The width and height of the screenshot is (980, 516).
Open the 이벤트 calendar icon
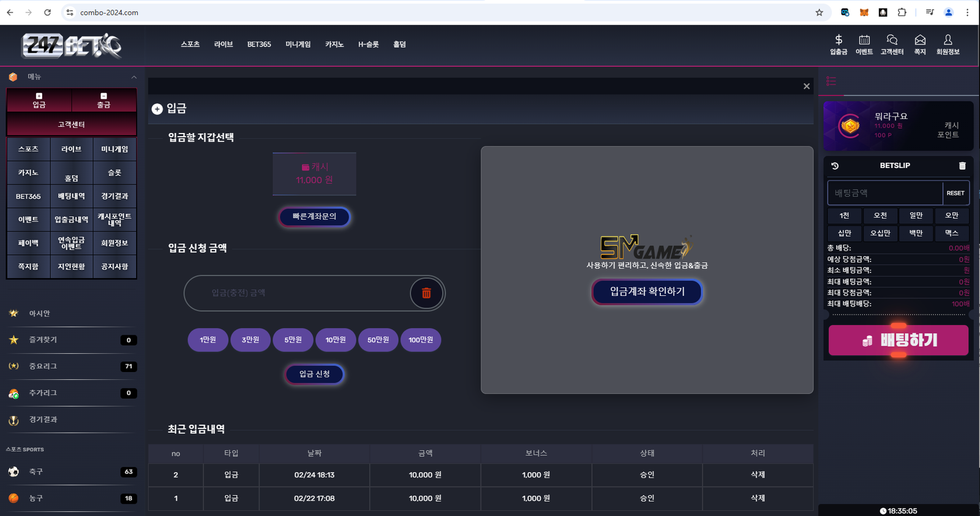pos(864,40)
